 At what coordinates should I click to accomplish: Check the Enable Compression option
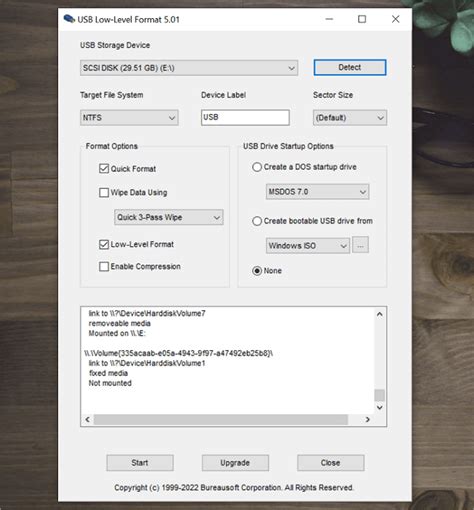(104, 266)
